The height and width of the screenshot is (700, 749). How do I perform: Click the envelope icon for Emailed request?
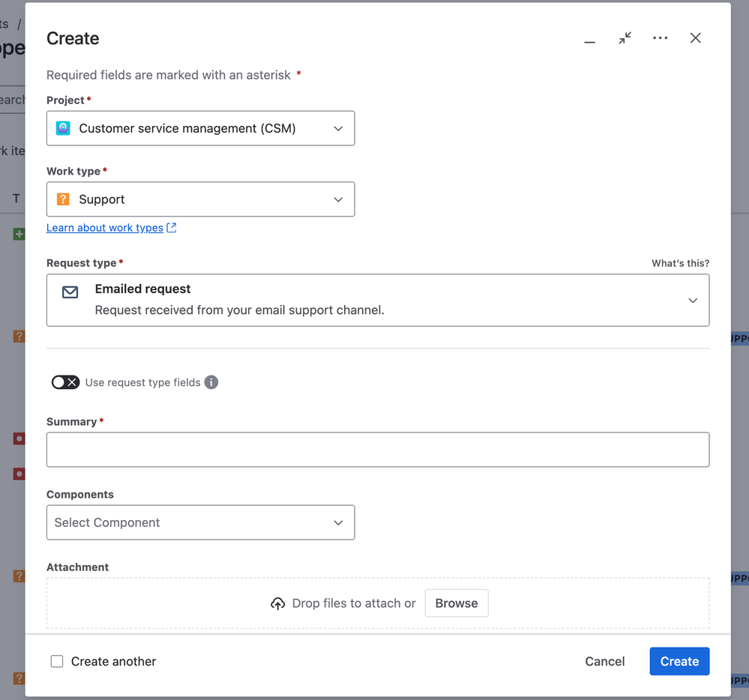coord(70,292)
